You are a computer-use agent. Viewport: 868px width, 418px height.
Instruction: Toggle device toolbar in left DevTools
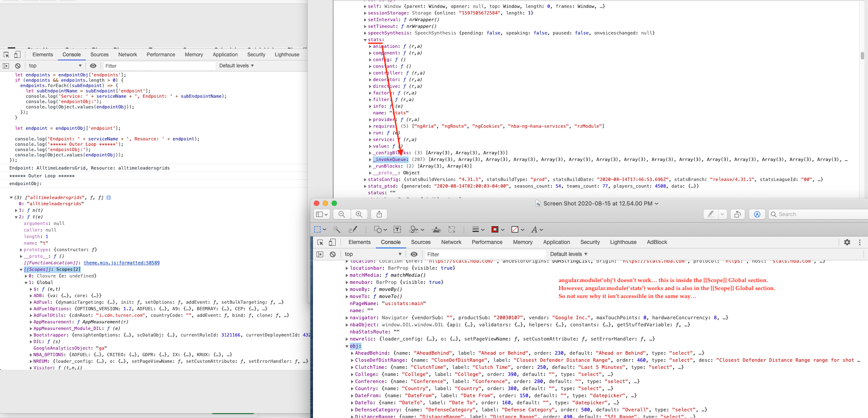pos(17,55)
